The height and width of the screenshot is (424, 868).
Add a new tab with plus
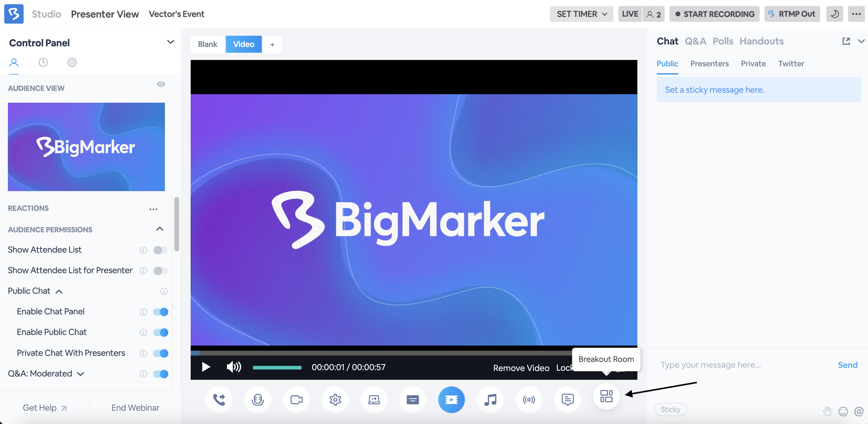[x=272, y=44]
